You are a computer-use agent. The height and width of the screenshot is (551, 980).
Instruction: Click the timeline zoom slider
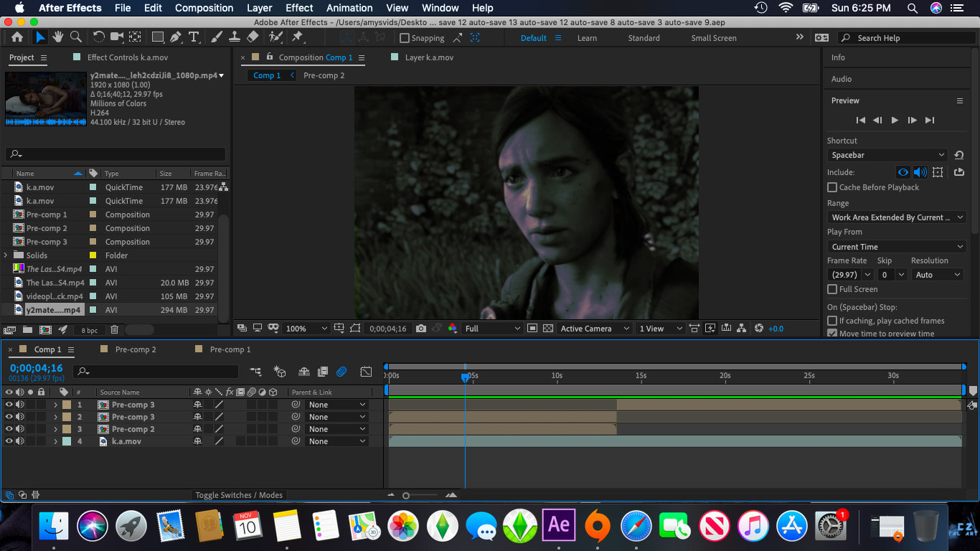click(x=406, y=495)
